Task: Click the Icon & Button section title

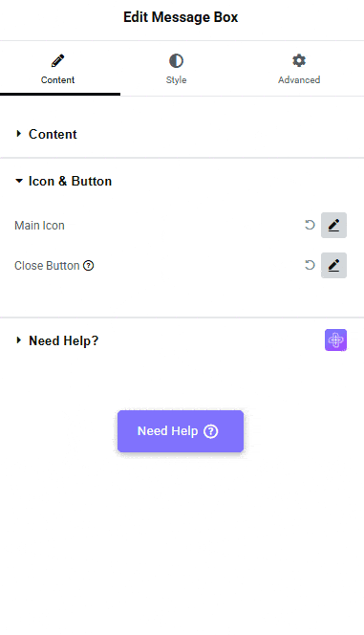Action: point(70,181)
